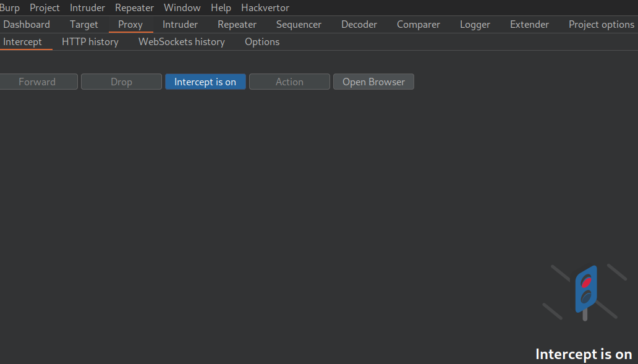638x364 pixels.
Task: Select the Repeater tool tab
Action: click(237, 24)
